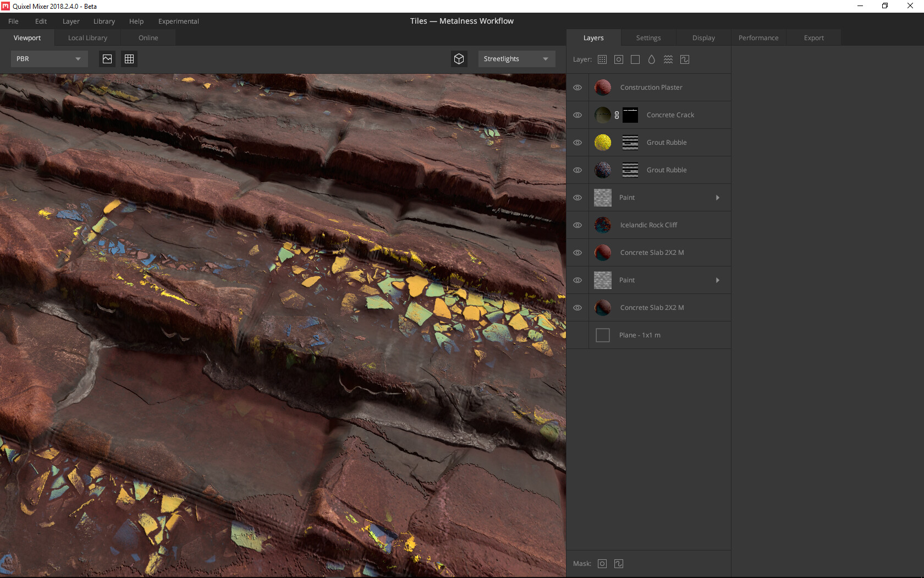The height and width of the screenshot is (578, 924).
Task: Add a new Surface layer
Action: pyautogui.click(x=602, y=59)
